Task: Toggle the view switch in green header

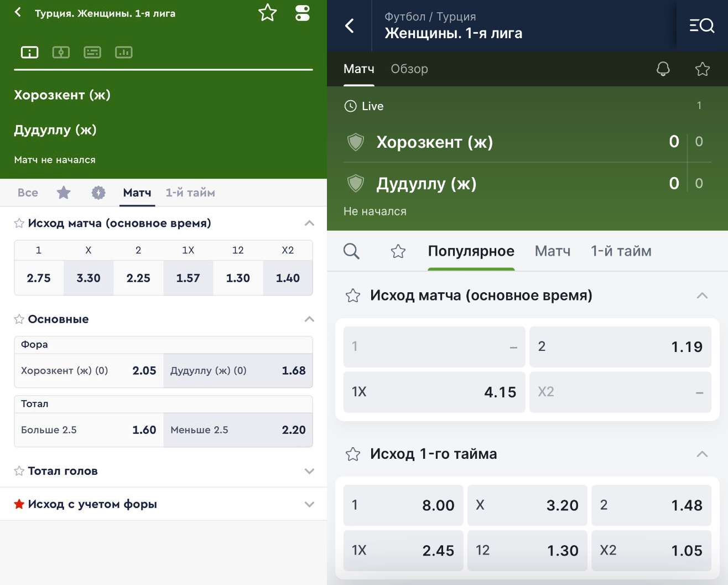Action: (302, 13)
